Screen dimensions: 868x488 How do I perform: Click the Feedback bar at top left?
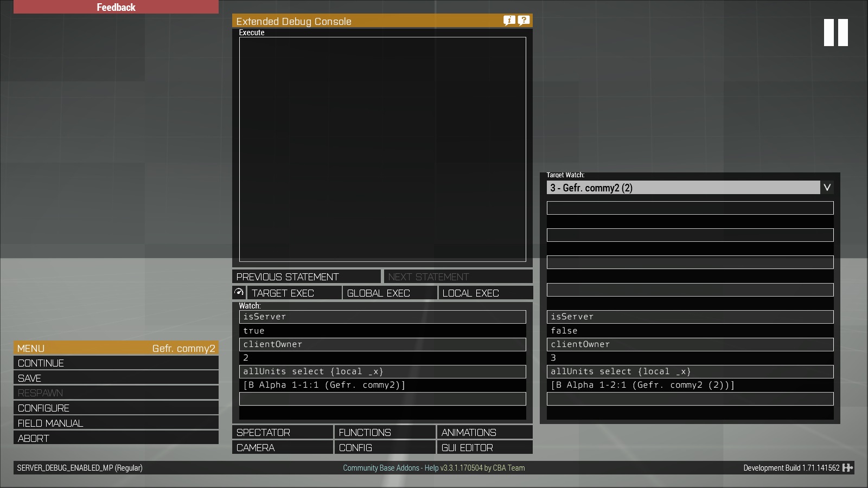116,7
